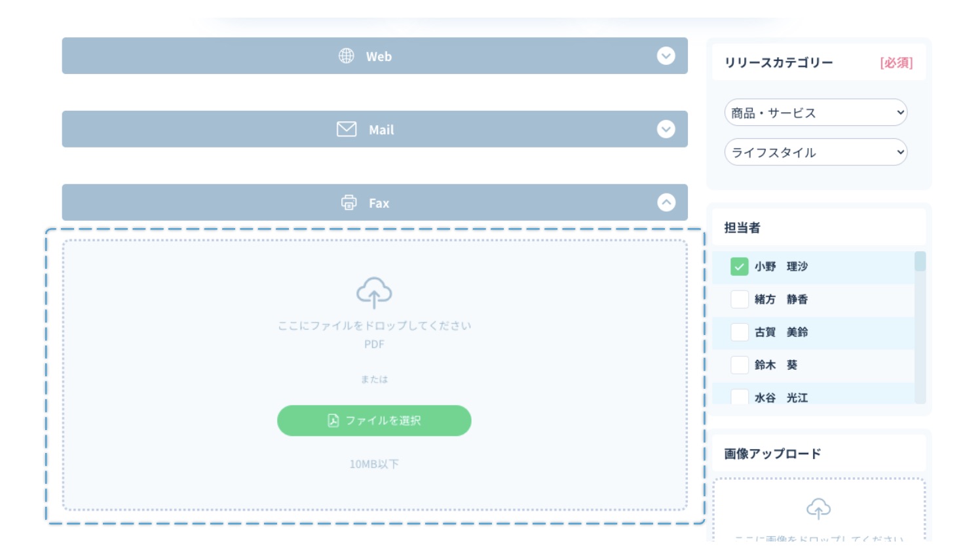The image size is (980, 552).
Task: Open the 商品・サービス category dropdown
Action: click(x=816, y=113)
